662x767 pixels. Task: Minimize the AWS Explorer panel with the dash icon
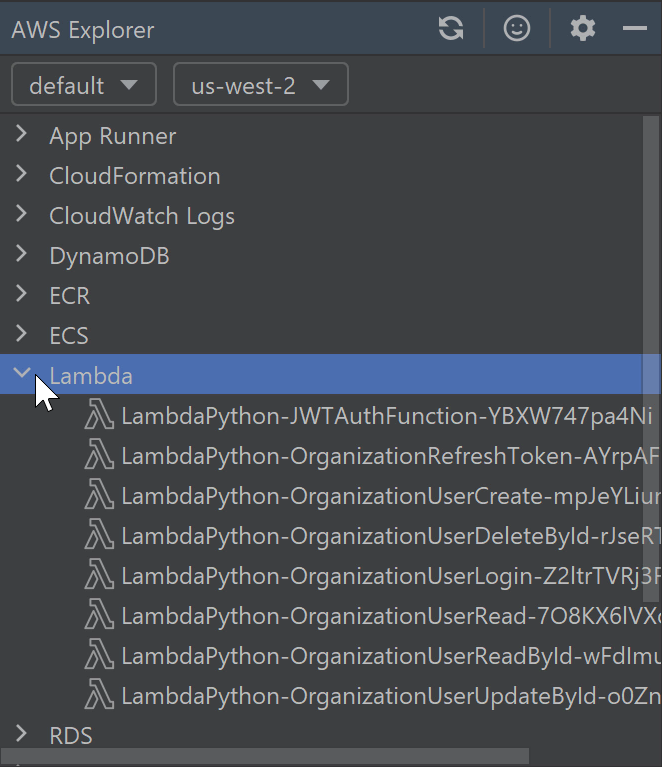point(635,29)
